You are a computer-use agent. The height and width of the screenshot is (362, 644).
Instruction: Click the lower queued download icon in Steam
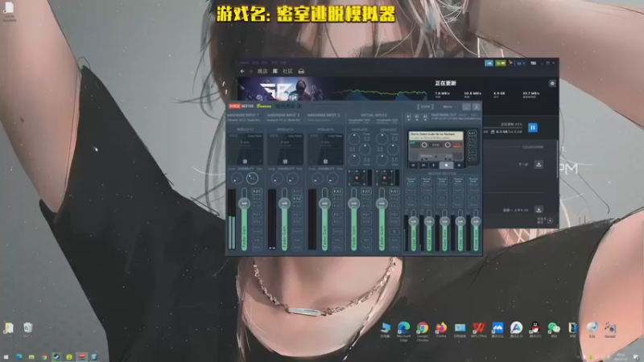coord(539,210)
